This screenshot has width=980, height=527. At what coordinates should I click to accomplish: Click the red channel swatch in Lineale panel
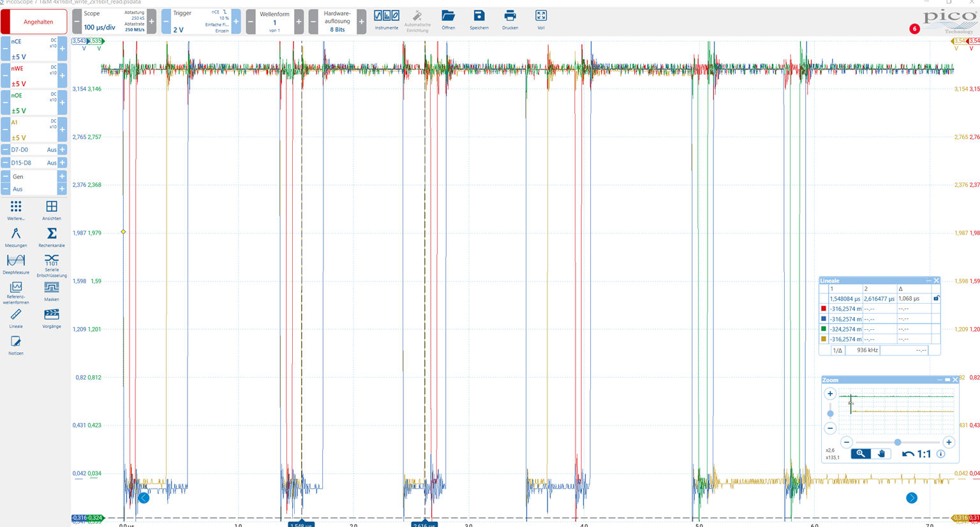pos(824,309)
